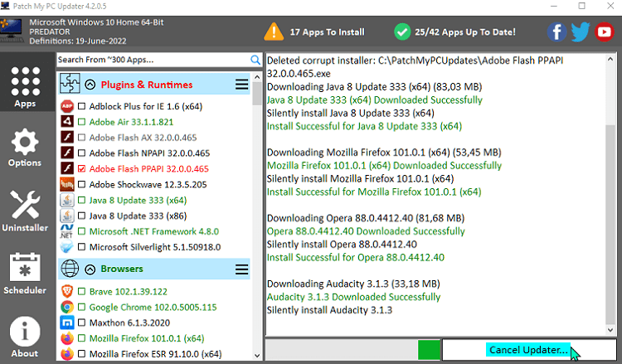Screen dimensions: 622x364
Task: Click the app list scroll-up arrow
Action: tap(256, 77)
